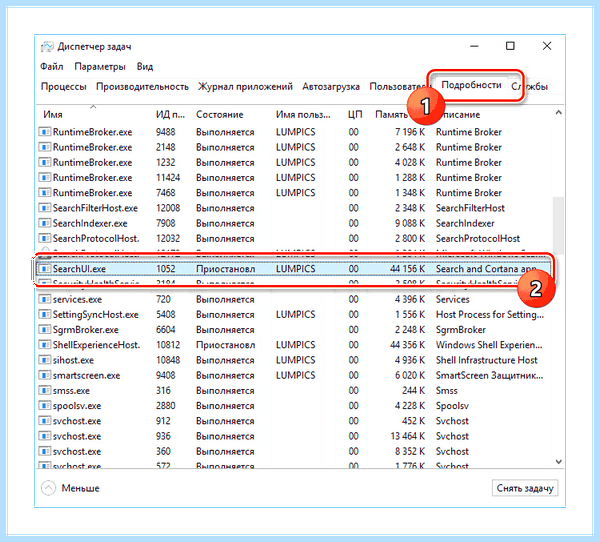This screenshot has height=542, width=600.
Task: Select the spoolsv.exe process name
Action: (77, 406)
